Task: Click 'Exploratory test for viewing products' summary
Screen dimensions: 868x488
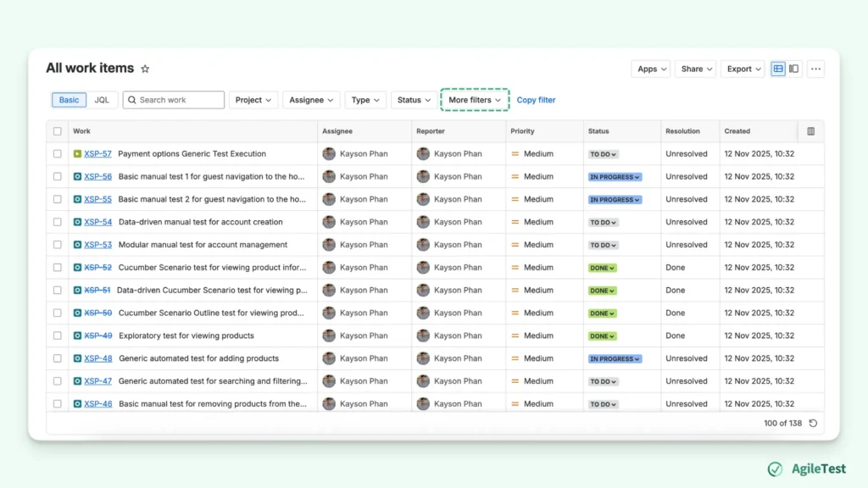Action: 186,335
